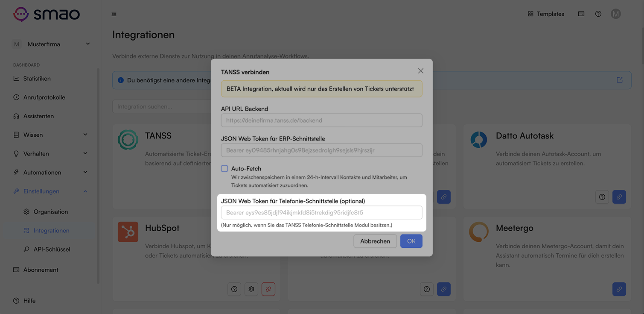Viewport: 644px width, 314px height.
Task: Expand the Verhalten menu chevron
Action: click(85, 154)
